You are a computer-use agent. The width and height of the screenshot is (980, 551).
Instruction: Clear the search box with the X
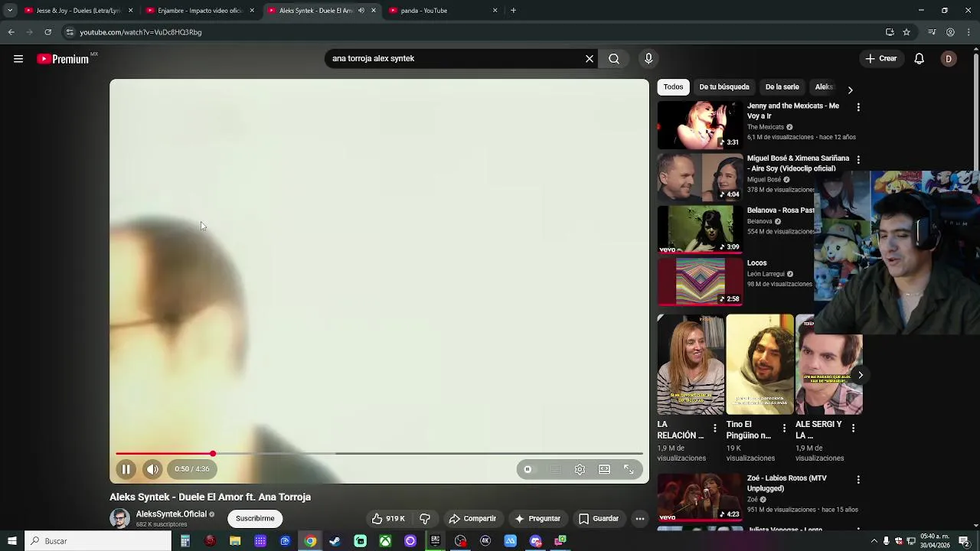coord(590,59)
